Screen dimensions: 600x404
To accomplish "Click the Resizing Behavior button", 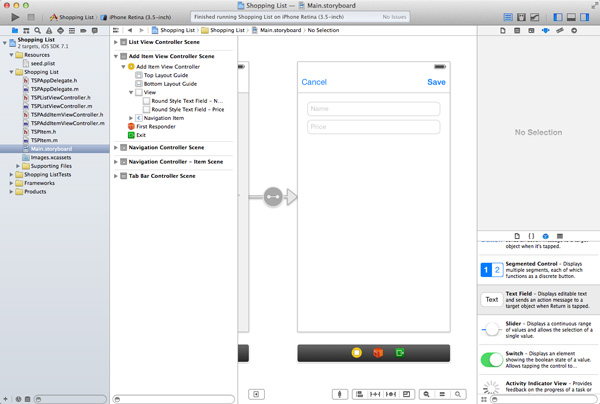I will pos(407,394).
